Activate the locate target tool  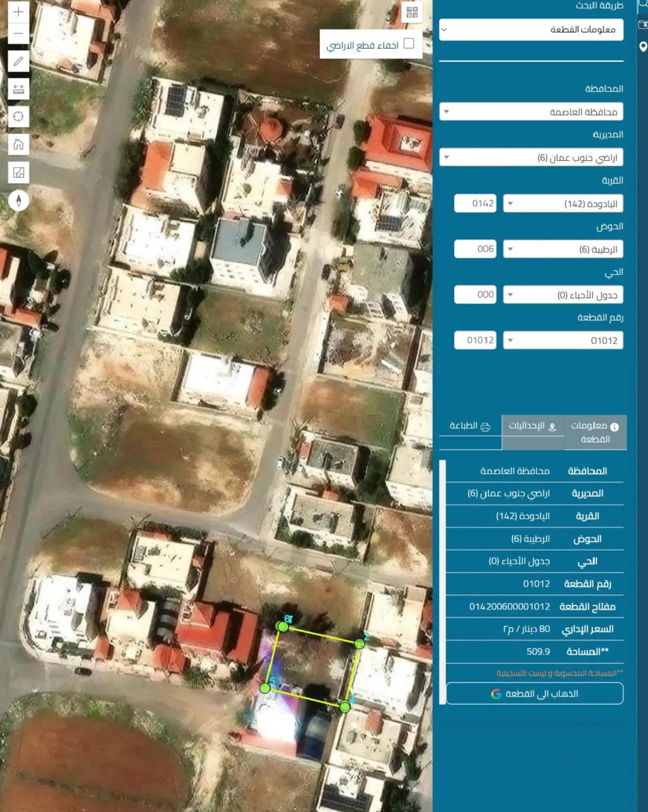19,116
